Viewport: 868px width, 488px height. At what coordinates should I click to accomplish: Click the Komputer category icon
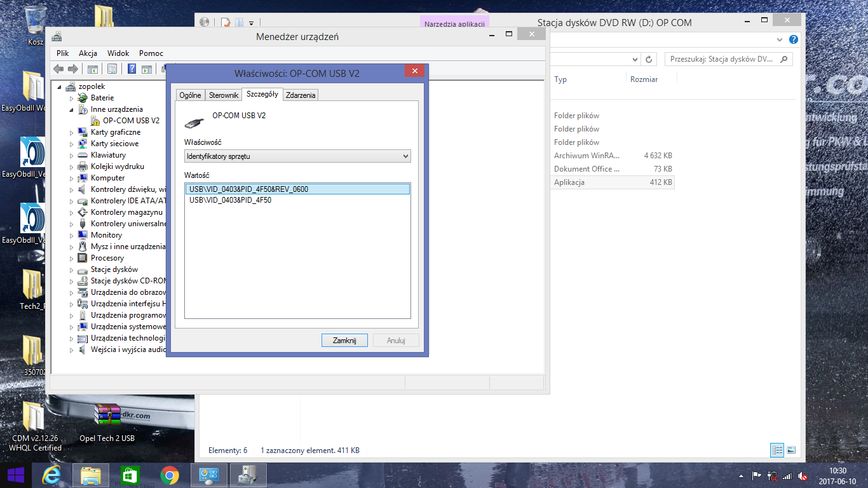(83, 178)
